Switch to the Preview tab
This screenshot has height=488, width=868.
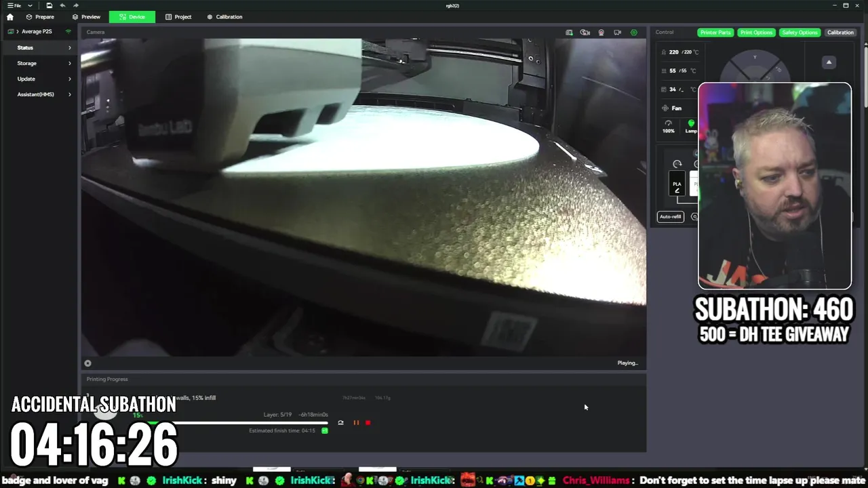(x=86, y=17)
